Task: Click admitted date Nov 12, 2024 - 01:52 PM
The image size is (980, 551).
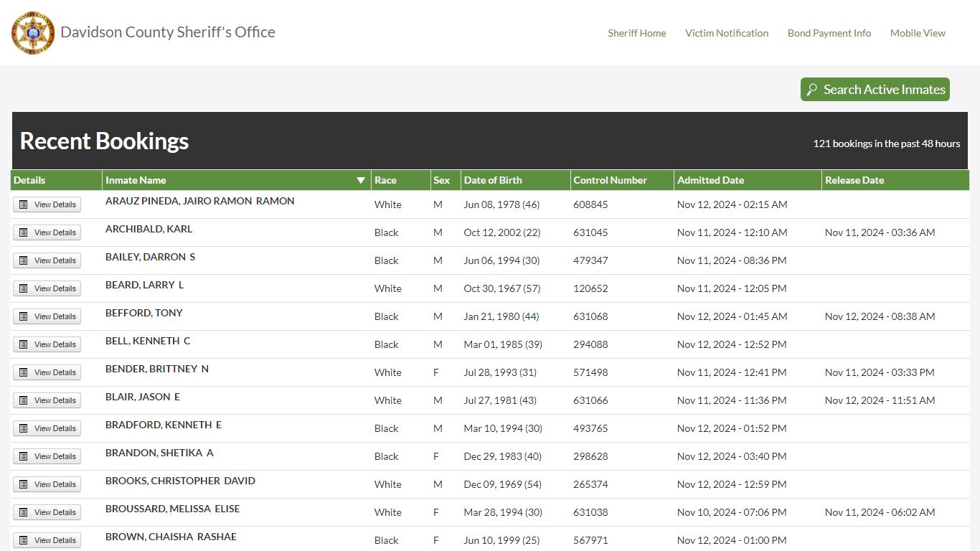Action: (x=732, y=428)
